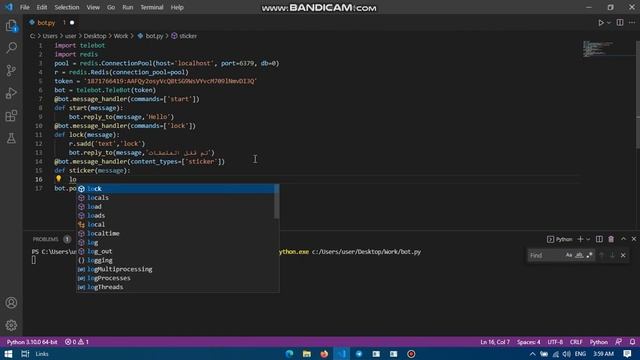Viewport: 640px width, 360px height.
Task: Open Microsoft Edge from the taskbar
Action: point(289,354)
